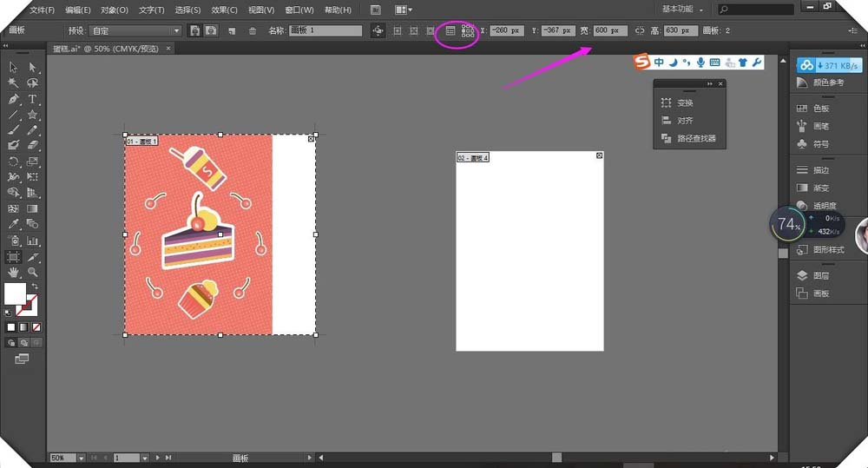Select the Width/Warp tool

tap(13, 177)
